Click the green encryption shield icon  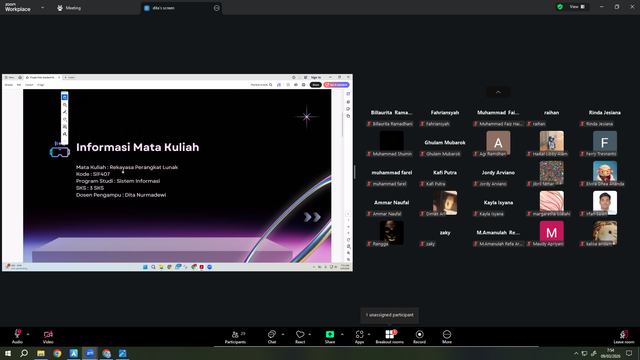[560, 7]
